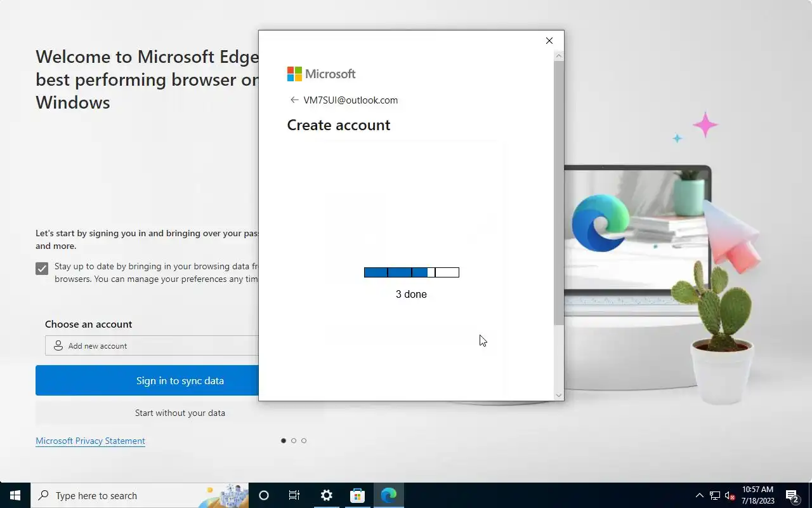
Task: Open the 'Add new account' dropdown
Action: tap(152, 345)
